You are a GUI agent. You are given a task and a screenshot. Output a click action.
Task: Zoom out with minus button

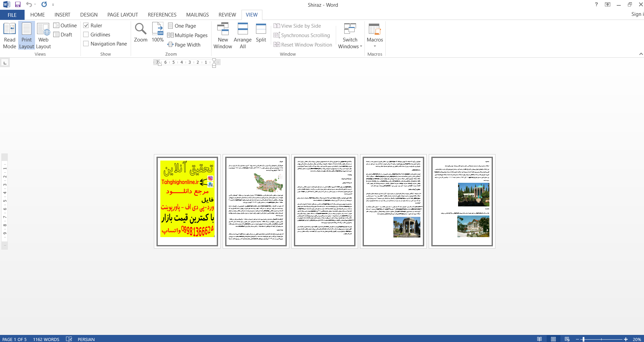(x=577, y=339)
